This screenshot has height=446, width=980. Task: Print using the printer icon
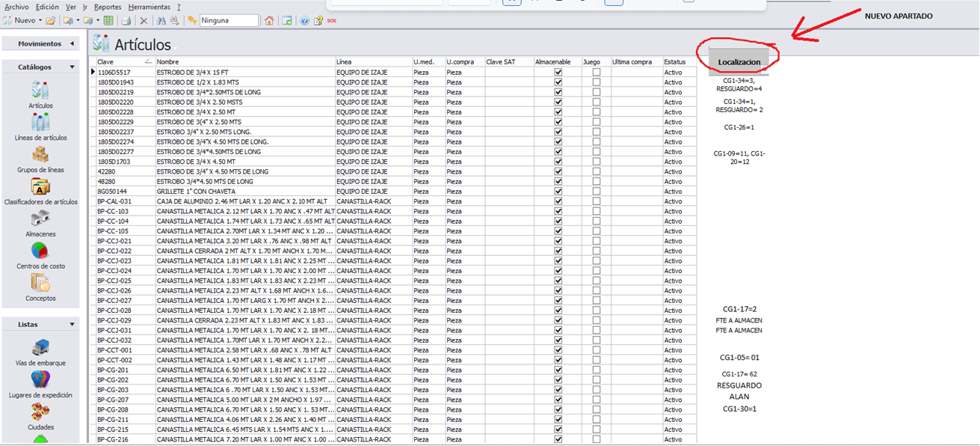(x=126, y=20)
